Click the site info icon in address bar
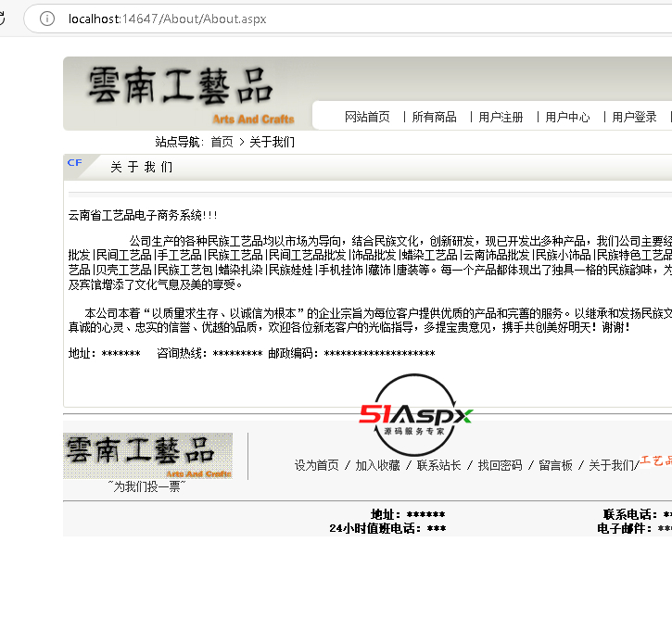 [x=47, y=19]
